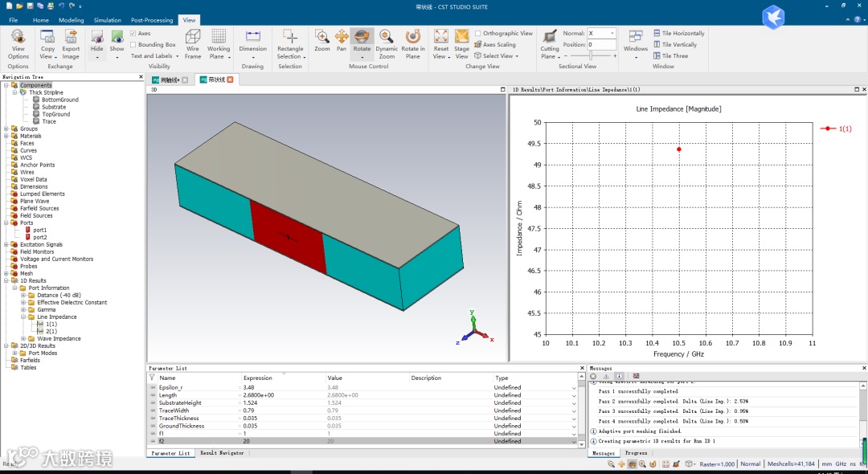
Task: Switch to the Modeling ribbon tab
Action: (72, 20)
